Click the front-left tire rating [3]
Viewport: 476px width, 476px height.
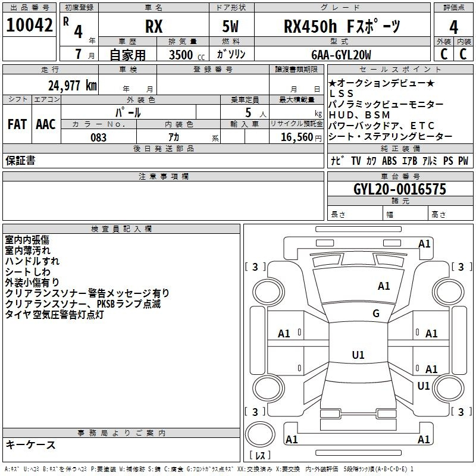pyautogui.click(x=255, y=267)
